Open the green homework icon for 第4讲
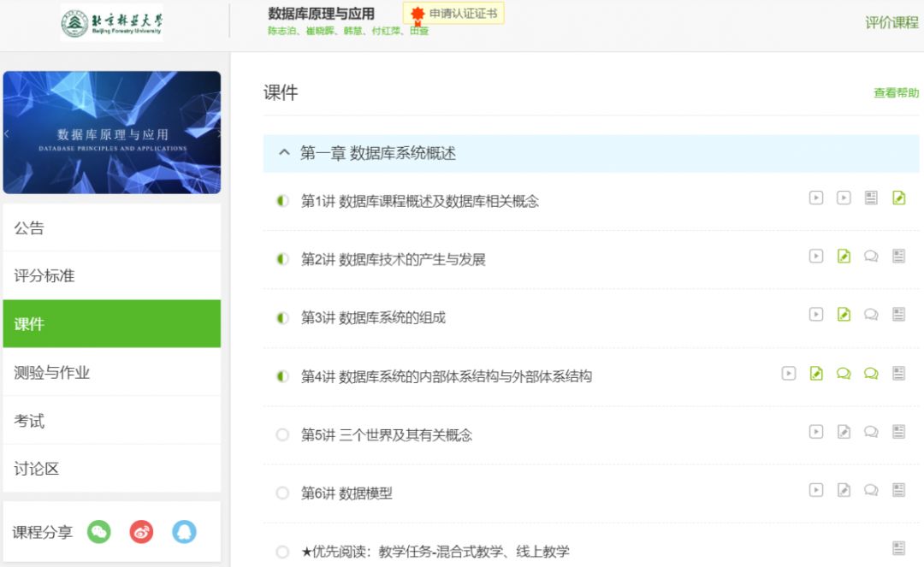This screenshot has width=924, height=567. [x=815, y=373]
